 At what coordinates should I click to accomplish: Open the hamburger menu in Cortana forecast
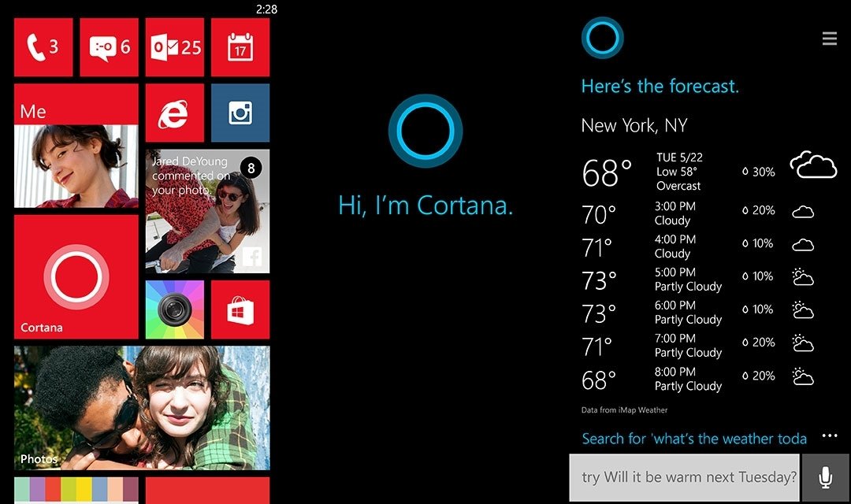click(x=829, y=39)
